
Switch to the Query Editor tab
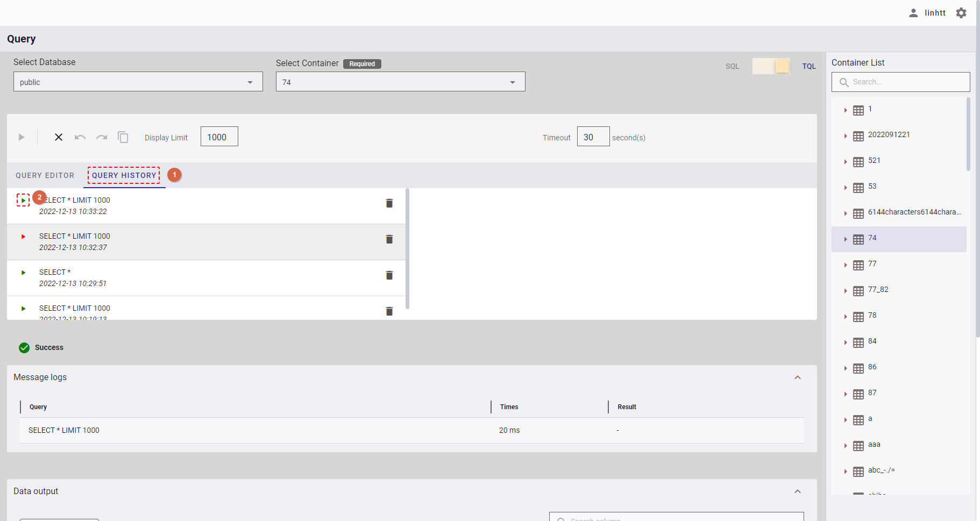pos(45,175)
